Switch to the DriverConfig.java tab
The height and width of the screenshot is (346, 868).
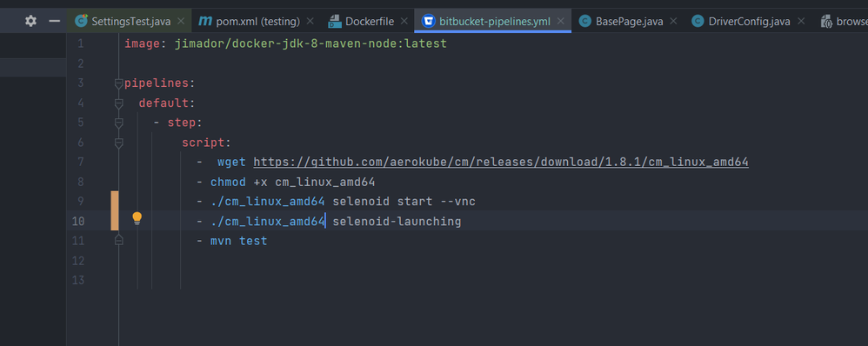pos(749,21)
